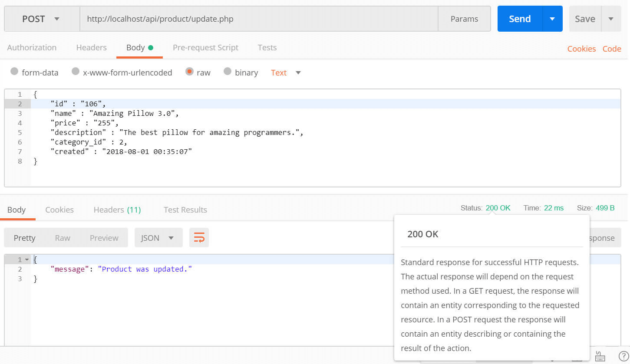630x364 pixels.
Task: Collapse the JSON response at line 1 arrow
Action: point(27,259)
